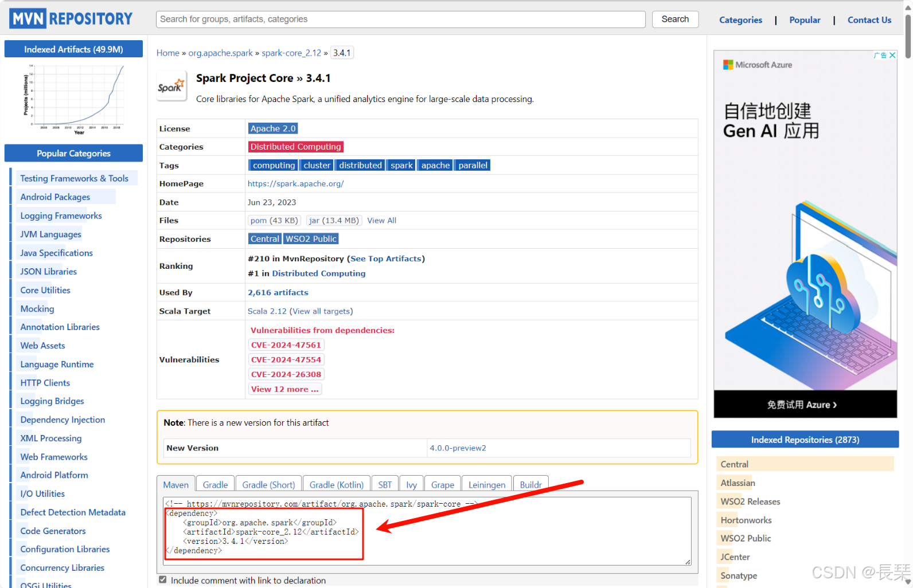The image size is (913, 588).
Task: Focus the artifact search field
Action: click(400, 19)
